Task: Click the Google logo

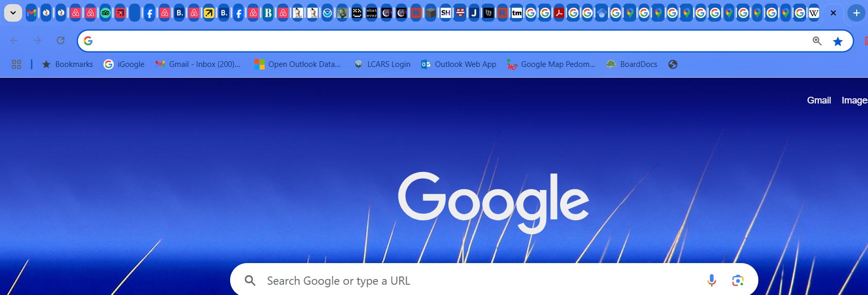Action: click(493, 202)
